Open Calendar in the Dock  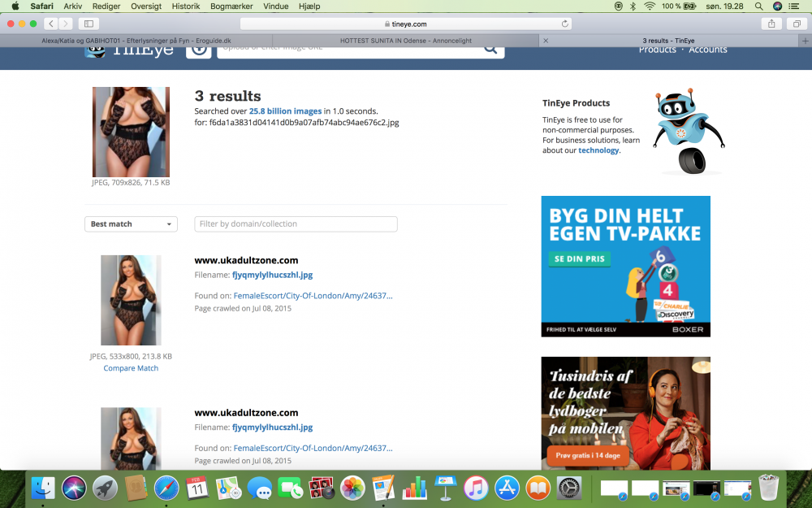(x=197, y=488)
